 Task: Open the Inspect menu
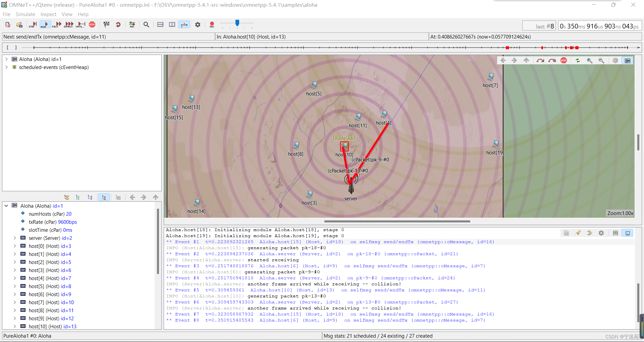pos(48,14)
